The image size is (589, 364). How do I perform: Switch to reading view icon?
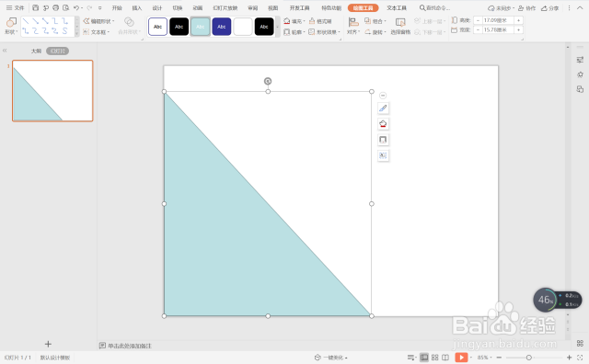(x=445, y=358)
